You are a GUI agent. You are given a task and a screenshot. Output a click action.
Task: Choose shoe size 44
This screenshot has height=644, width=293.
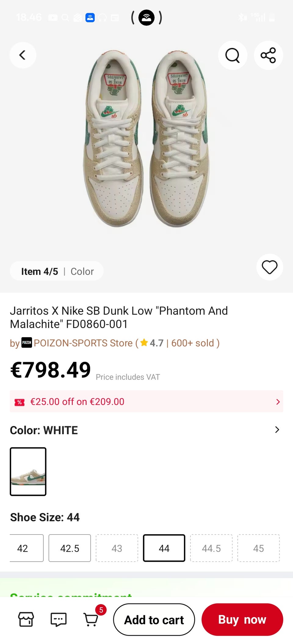pyautogui.click(x=164, y=548)
